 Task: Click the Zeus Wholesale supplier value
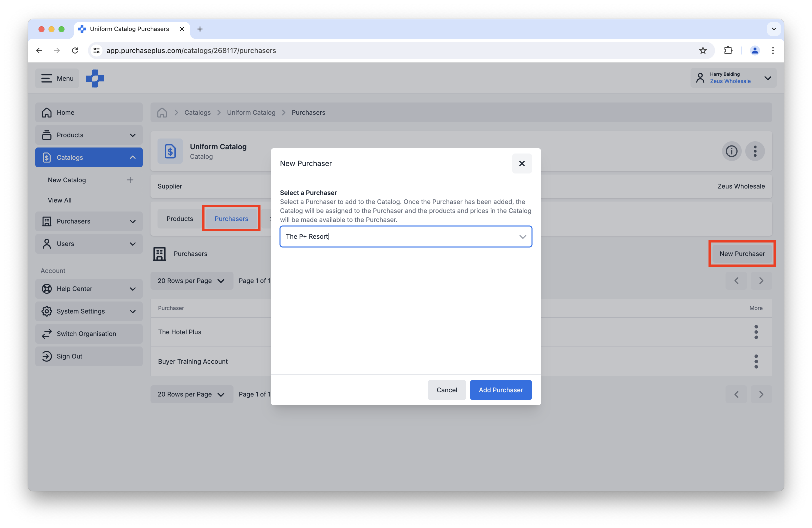[x=741, y=186]
